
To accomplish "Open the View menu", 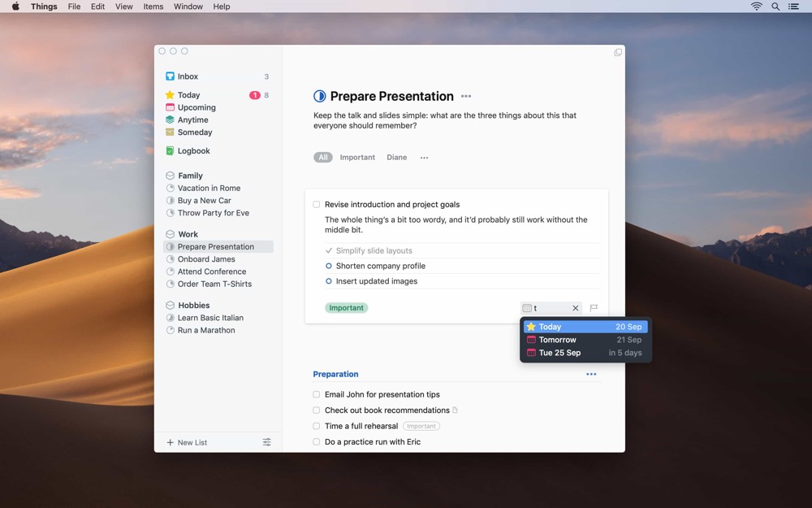I will [x=123, y=7].
